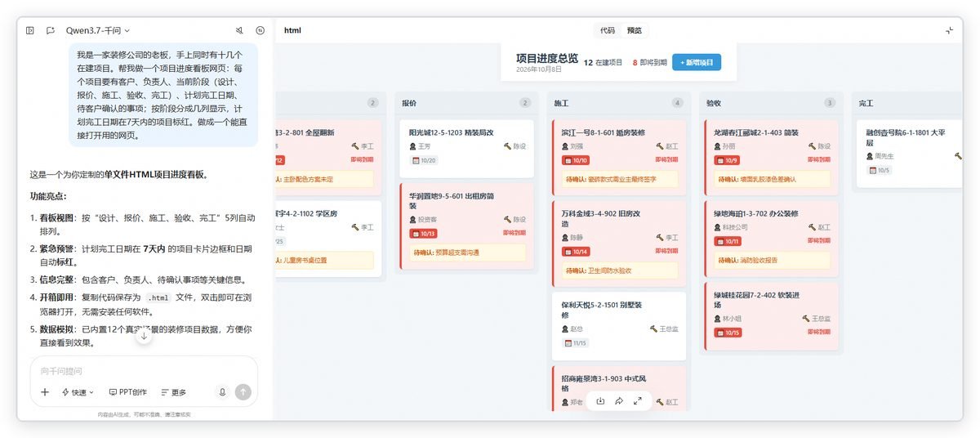Collapse the preview panel corner icon
980x438 pixels.
(949, 30)
